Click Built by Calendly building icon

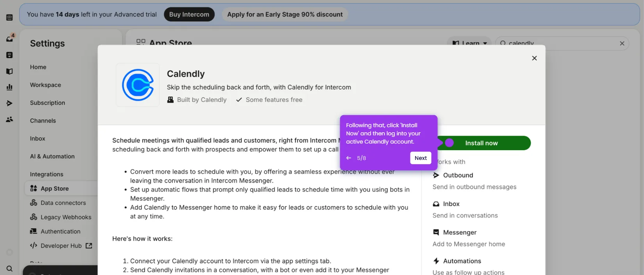coord(170,100)
